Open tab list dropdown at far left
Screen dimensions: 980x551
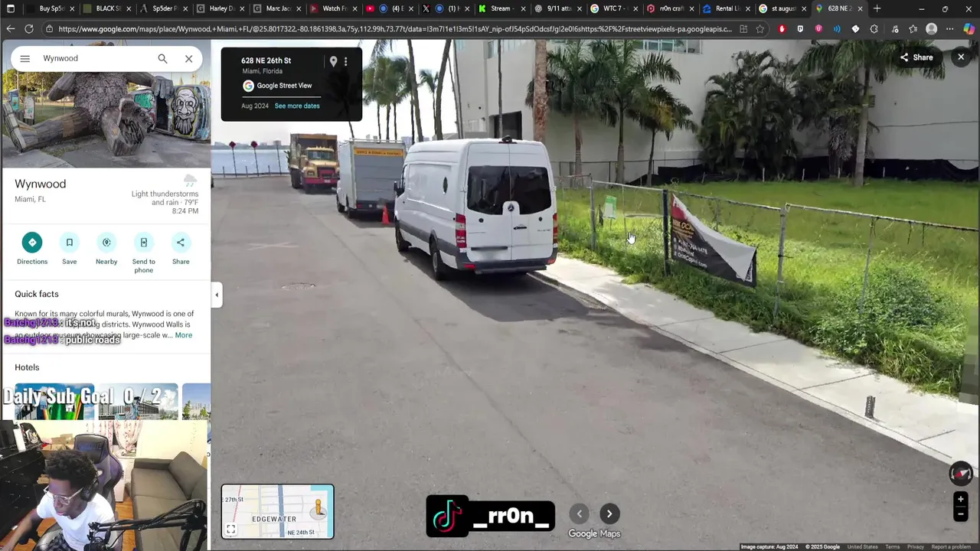pos(11,8)
